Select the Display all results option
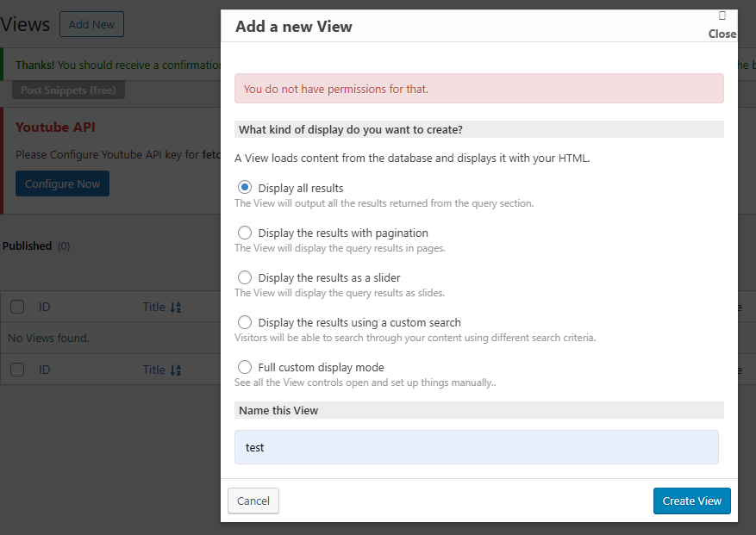Screen dimensions: 756x535 [245, 188]
